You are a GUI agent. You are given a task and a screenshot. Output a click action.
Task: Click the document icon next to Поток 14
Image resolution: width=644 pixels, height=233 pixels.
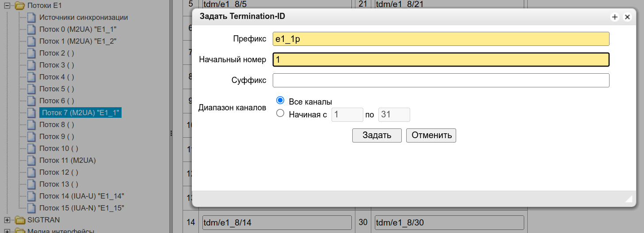click(x=31, y=196)
